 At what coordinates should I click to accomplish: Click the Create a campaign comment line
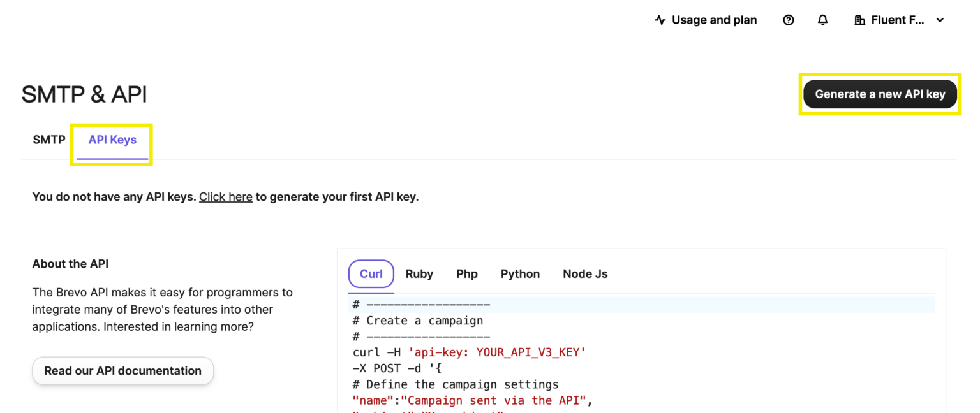tap(418, 320)
